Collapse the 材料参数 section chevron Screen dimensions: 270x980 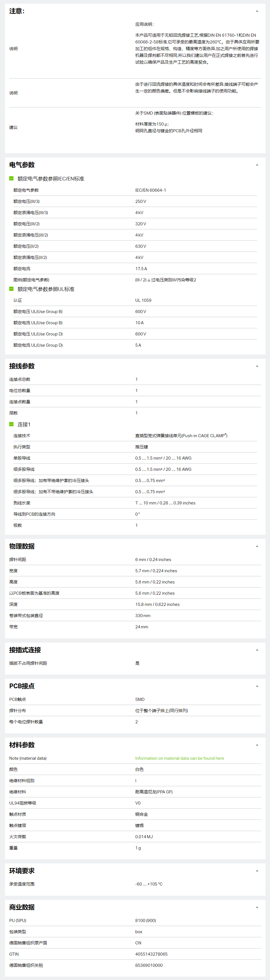(x=257, y=745)
